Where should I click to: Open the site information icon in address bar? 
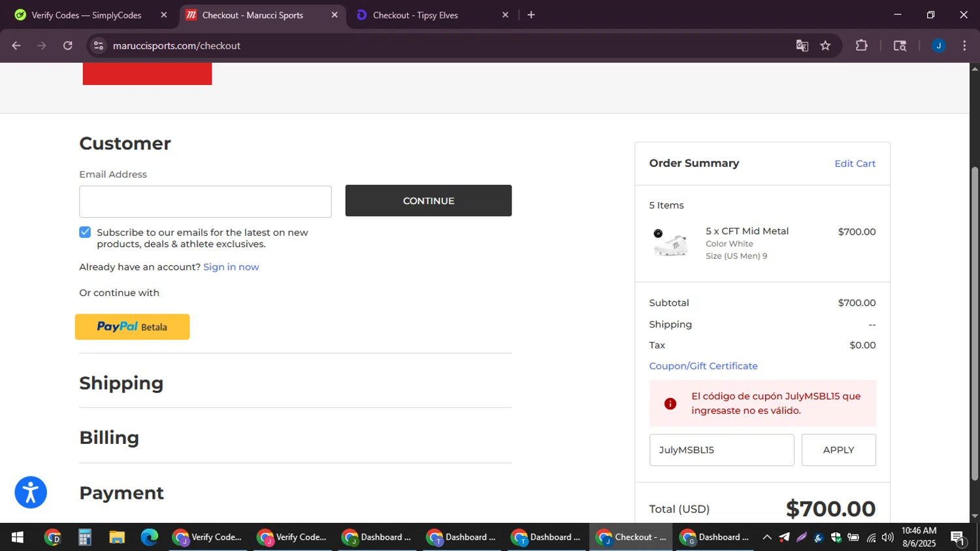pyautogui.click(x=99, y=46)
